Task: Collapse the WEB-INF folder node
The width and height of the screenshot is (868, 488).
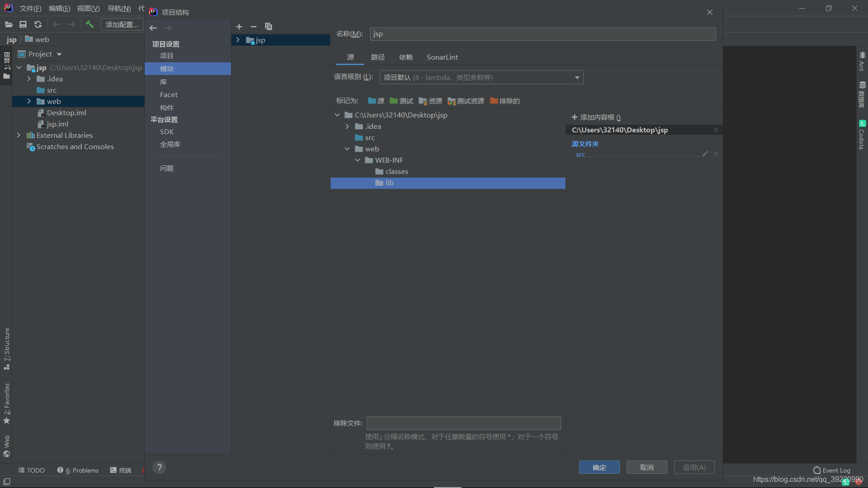Action: [x=358, y=160]
